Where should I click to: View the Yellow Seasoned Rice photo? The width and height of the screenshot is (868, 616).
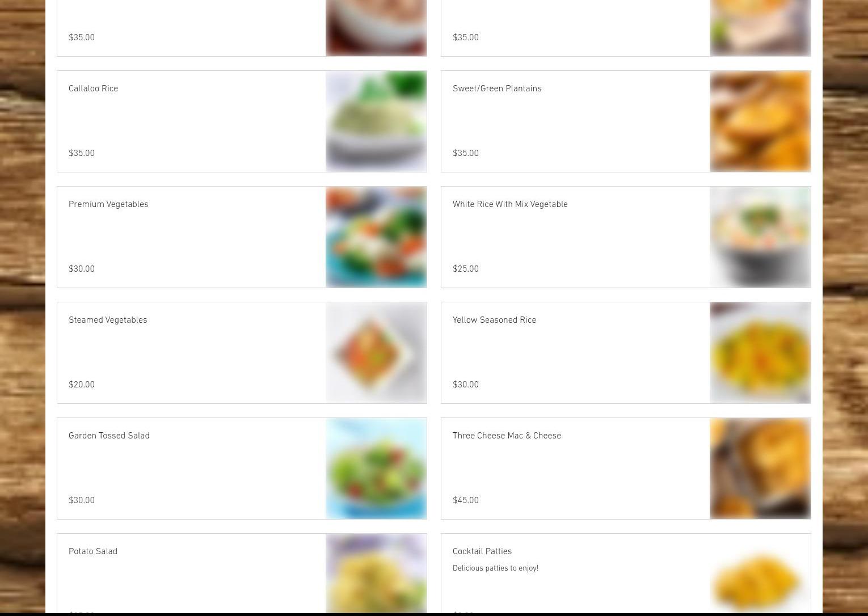click(760, 353)
